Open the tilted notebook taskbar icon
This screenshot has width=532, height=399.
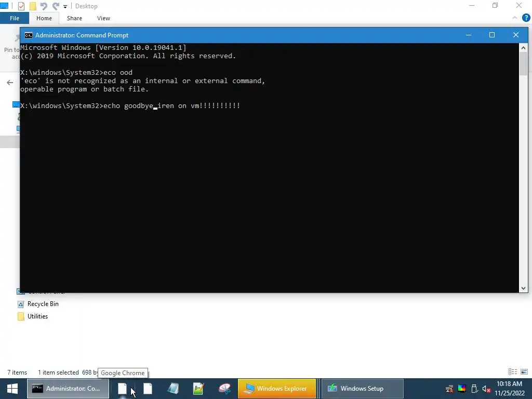click(173, 389)
